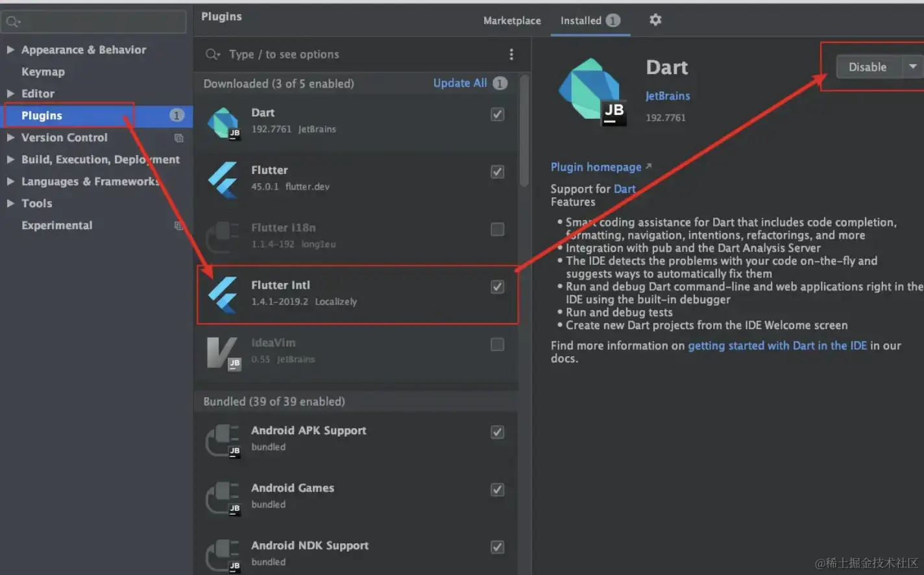Click the large Dart logo in the details pane
924x575 pixels.
pos(592,91)
